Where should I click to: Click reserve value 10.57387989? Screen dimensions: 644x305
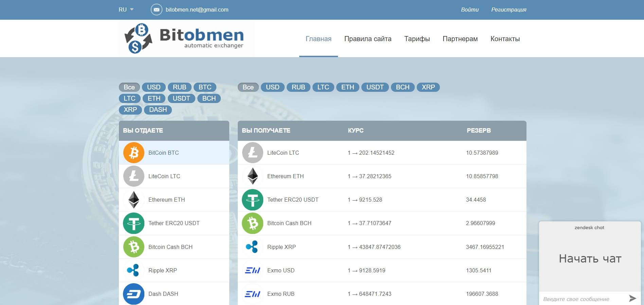coord(482,153)
